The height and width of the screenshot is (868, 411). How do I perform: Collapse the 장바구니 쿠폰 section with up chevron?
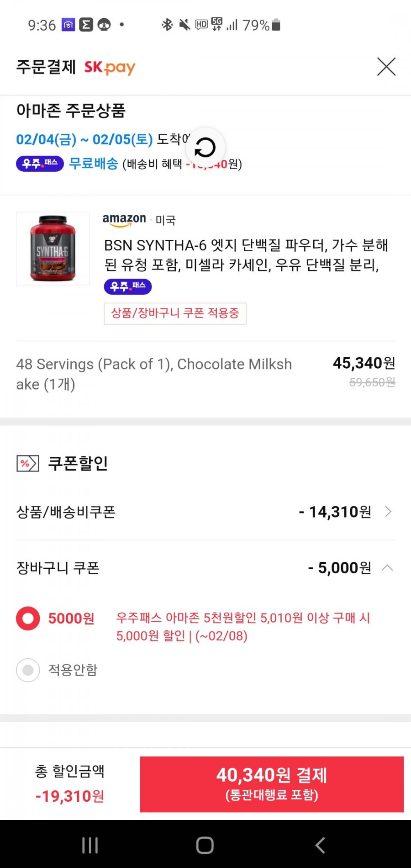(387, 568)
